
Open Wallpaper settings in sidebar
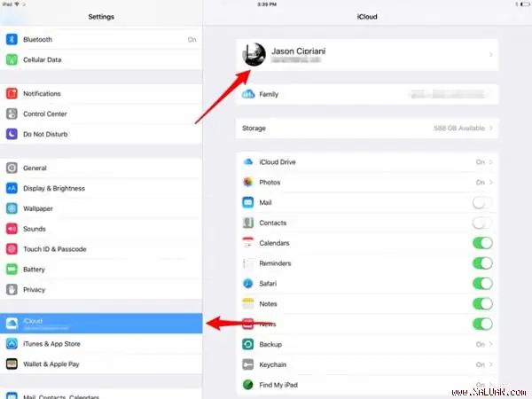[101, 208]
